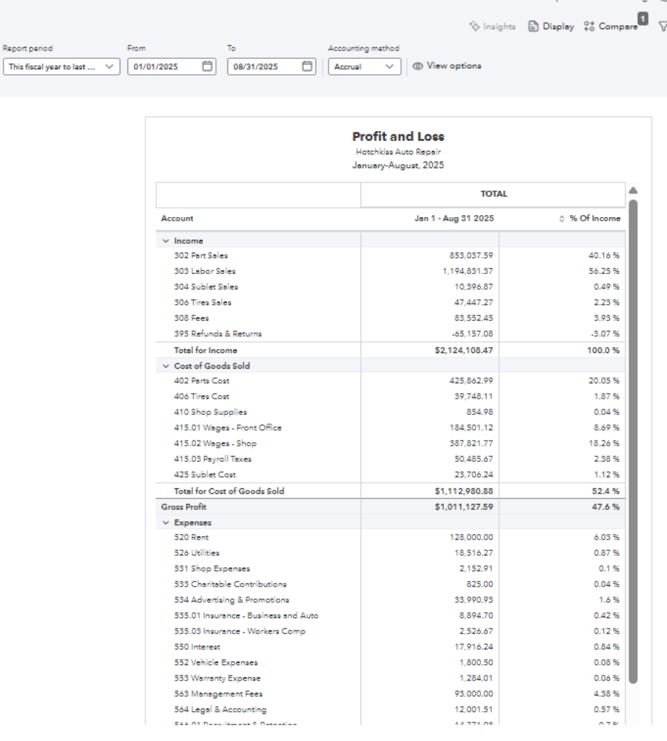Click the scroll up arrow on report
Image resolution: width=667 pixels, height=741 pixels.
pos(632,191)
